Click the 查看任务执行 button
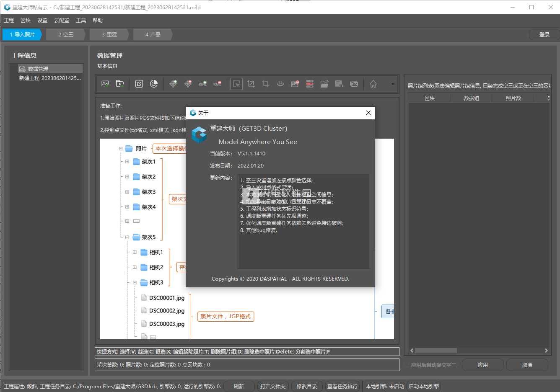Viewport: 560px width, 392px height. [342, 386]
